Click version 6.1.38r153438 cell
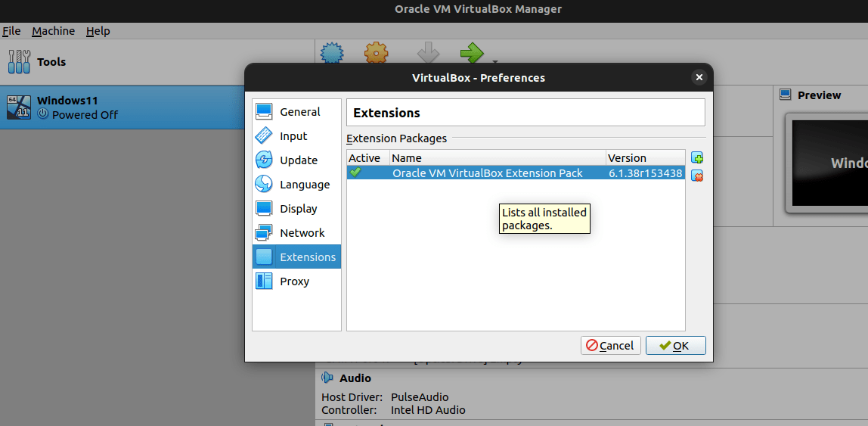The image size is (868, 426). [x=646, y=173]
